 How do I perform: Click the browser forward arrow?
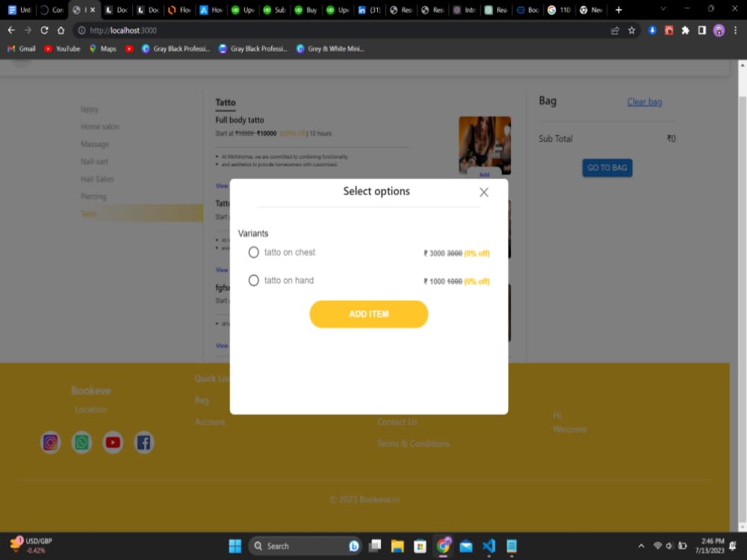click(x=28, y=31)
